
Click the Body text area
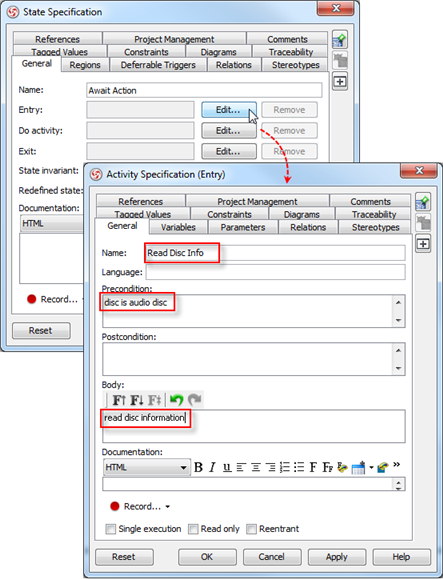tap(254, 426)
